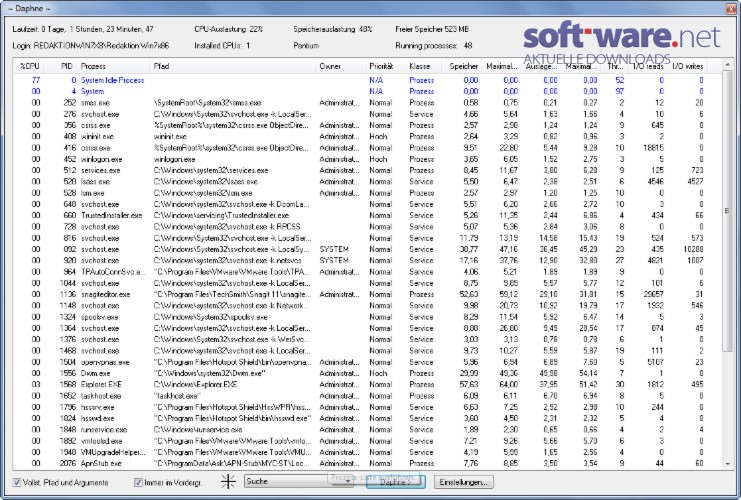Viewport: 741px width, 500px height.
Task: Select winlogon.exe process
Action: pos(362,159)
